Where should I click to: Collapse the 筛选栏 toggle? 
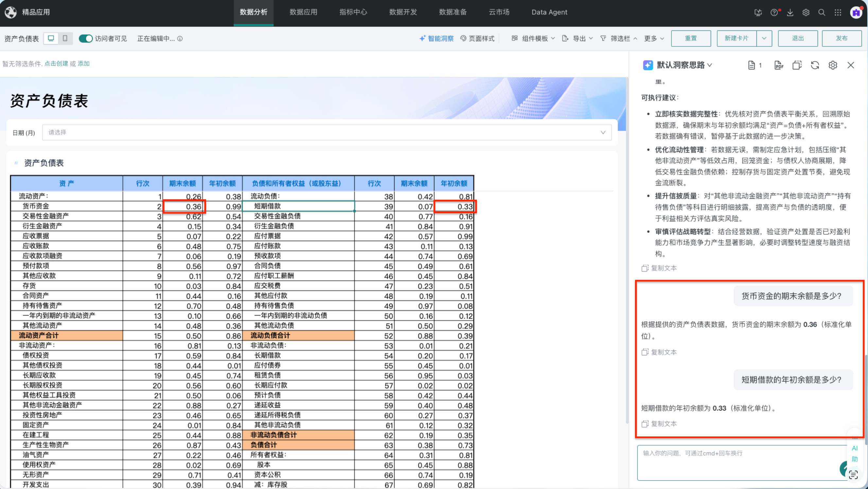pos(619,38)
